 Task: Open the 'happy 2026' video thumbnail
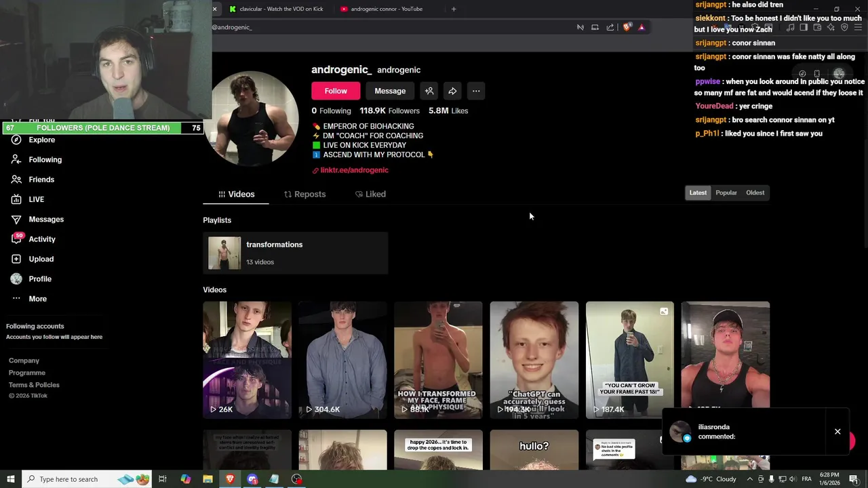pyautogui.click(x=438, y=450)
